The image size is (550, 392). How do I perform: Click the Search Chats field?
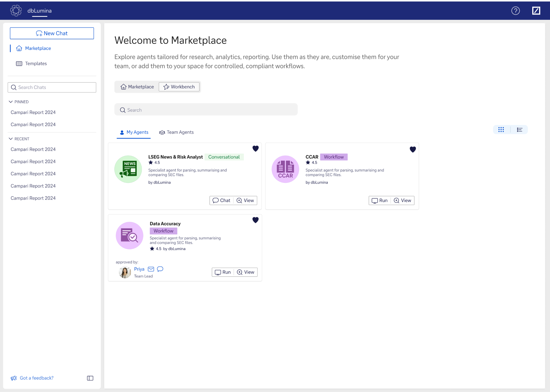52,87
